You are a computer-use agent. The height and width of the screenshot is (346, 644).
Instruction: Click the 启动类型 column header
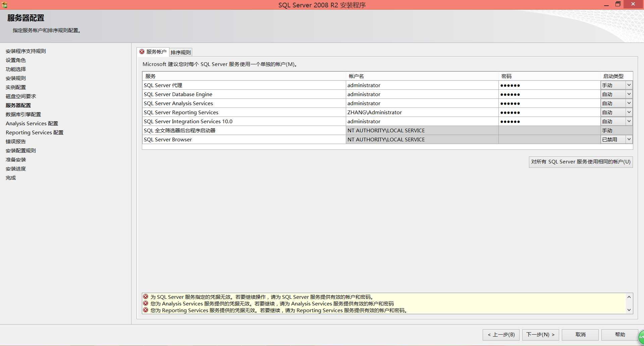click(x=616, y=76)
